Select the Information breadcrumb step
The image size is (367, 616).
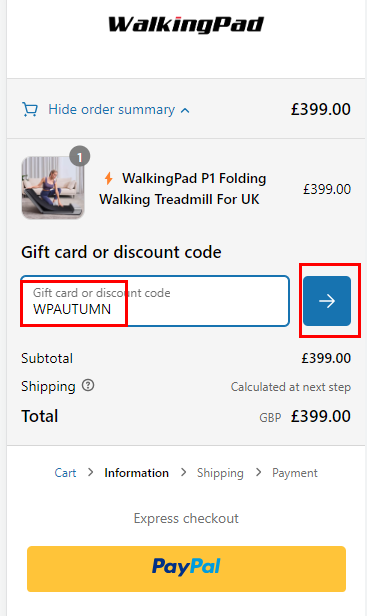coord(136,473)
